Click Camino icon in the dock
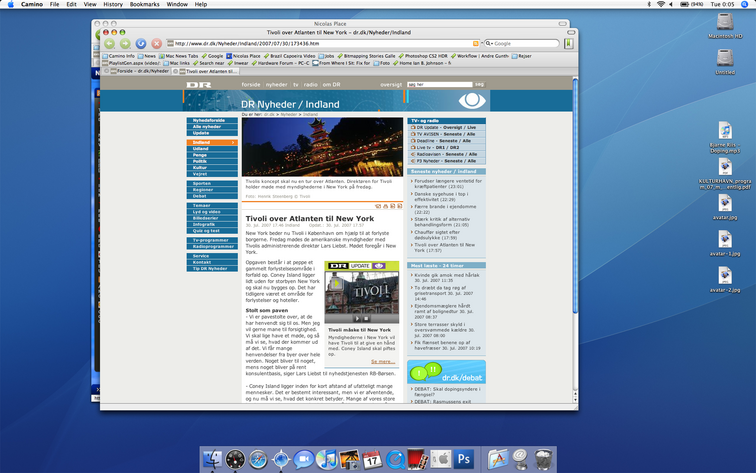 coord(281,459)
